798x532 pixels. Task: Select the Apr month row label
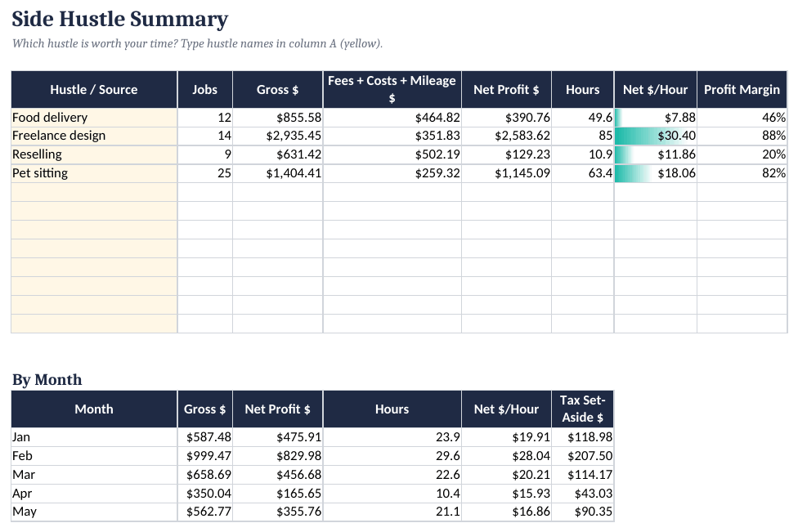[x=94, y=494]
